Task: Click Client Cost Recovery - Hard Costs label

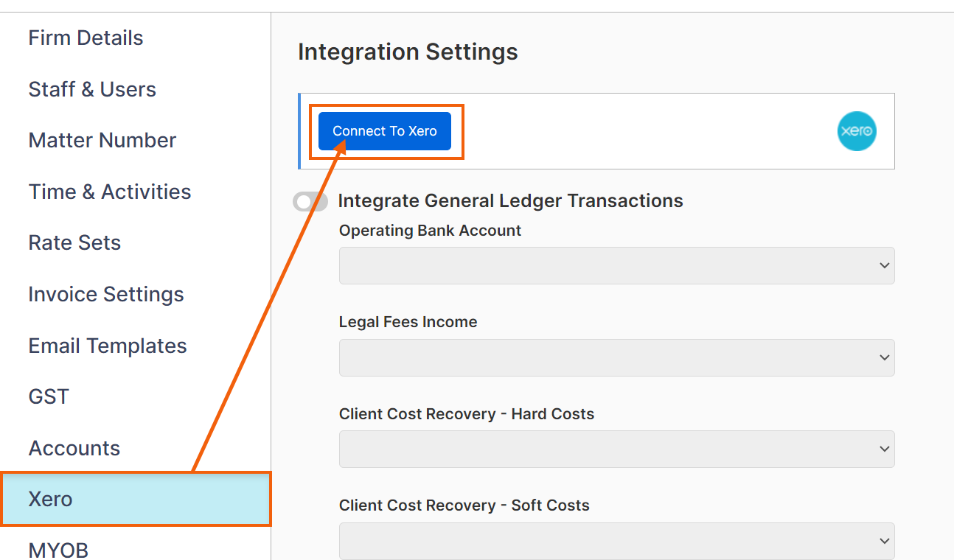Action: click(467, 414)
